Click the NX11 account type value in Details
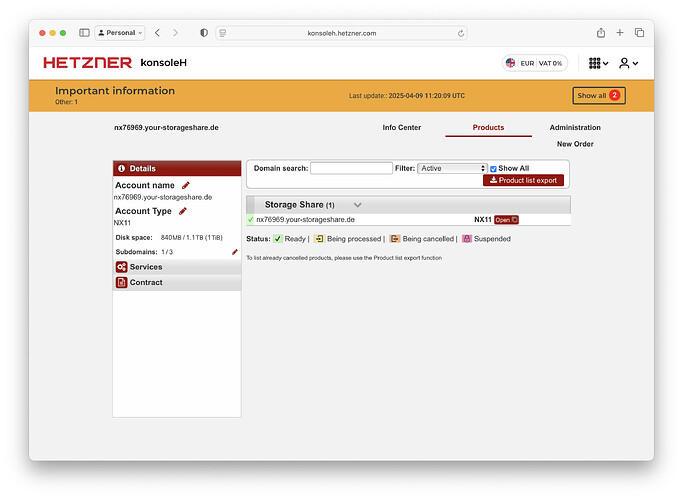The image size is (683, 499). [x=122, y=223]
